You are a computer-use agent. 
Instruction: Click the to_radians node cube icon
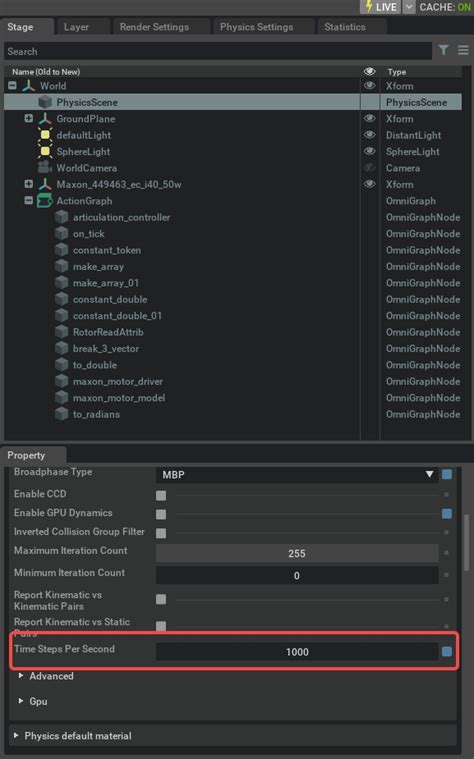pos(61,414)
